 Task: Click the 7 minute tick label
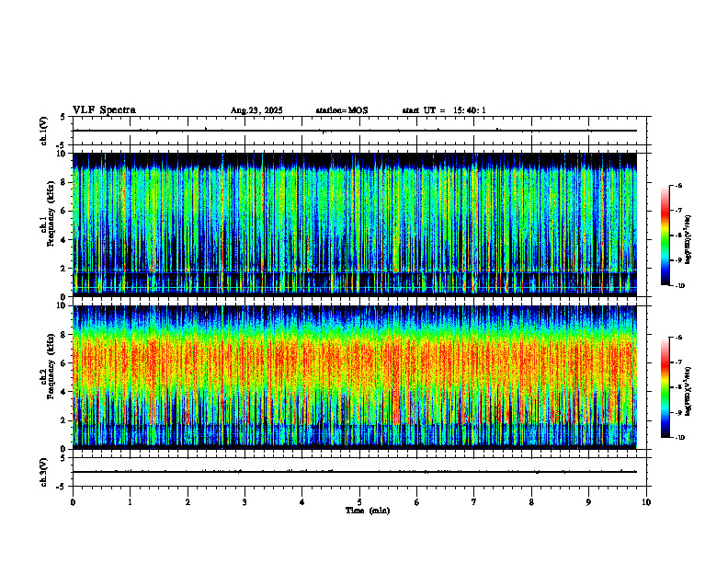click(474, 502)
